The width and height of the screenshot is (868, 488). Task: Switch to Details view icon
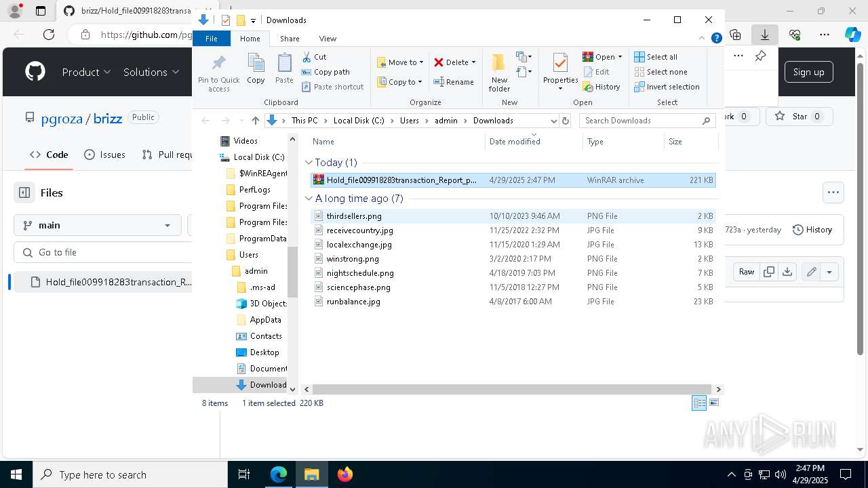(699, 403)
